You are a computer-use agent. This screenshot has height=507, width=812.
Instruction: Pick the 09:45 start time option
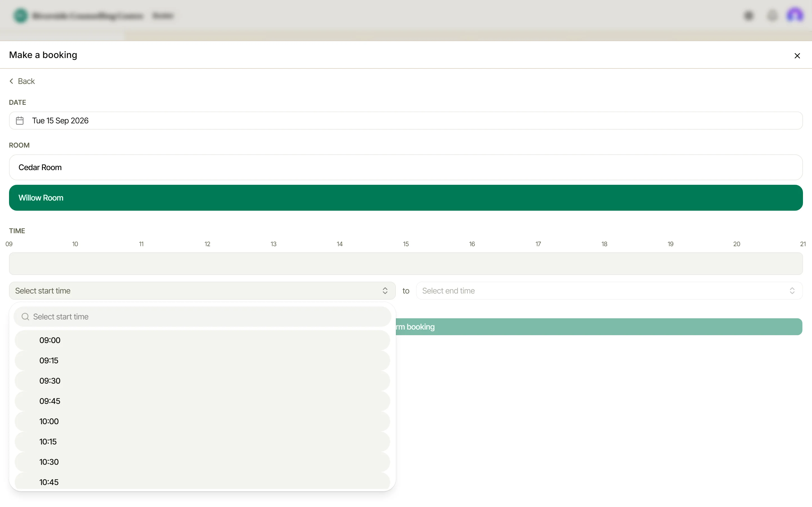[x=202, y=401]
